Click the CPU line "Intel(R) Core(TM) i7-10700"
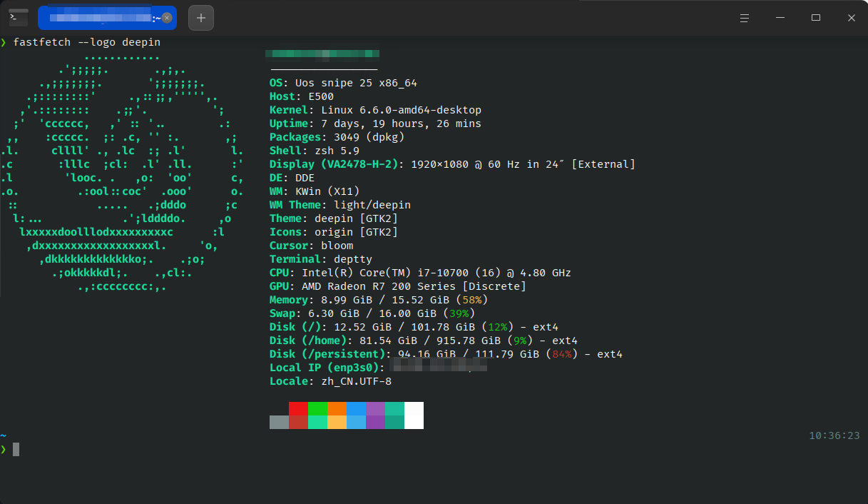868x504 pixels. 420,273
